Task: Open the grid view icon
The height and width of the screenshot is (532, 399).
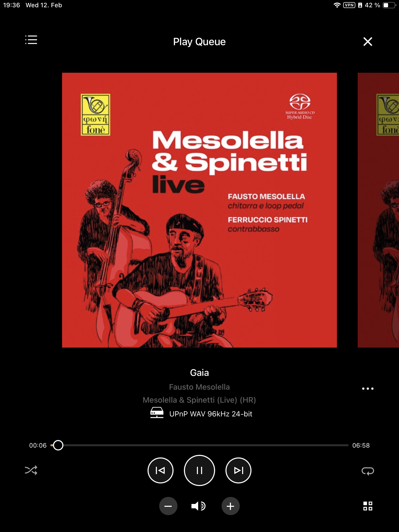Action: coord(368,506)
